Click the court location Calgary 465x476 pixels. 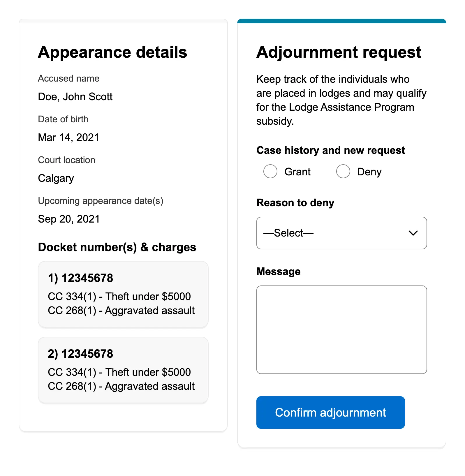pos(56,178)
